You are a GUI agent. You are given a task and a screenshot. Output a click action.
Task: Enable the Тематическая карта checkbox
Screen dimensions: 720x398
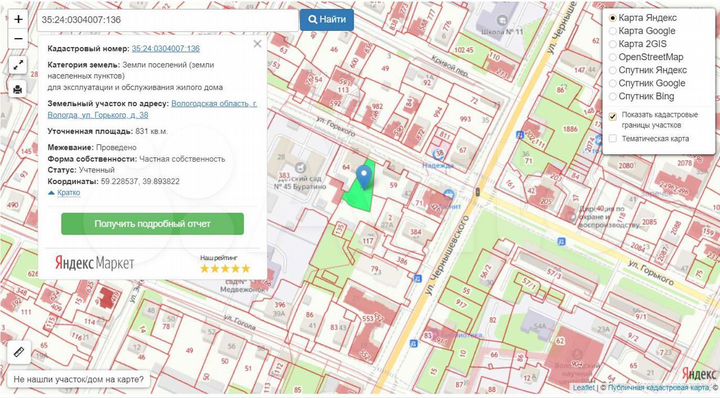613,138
